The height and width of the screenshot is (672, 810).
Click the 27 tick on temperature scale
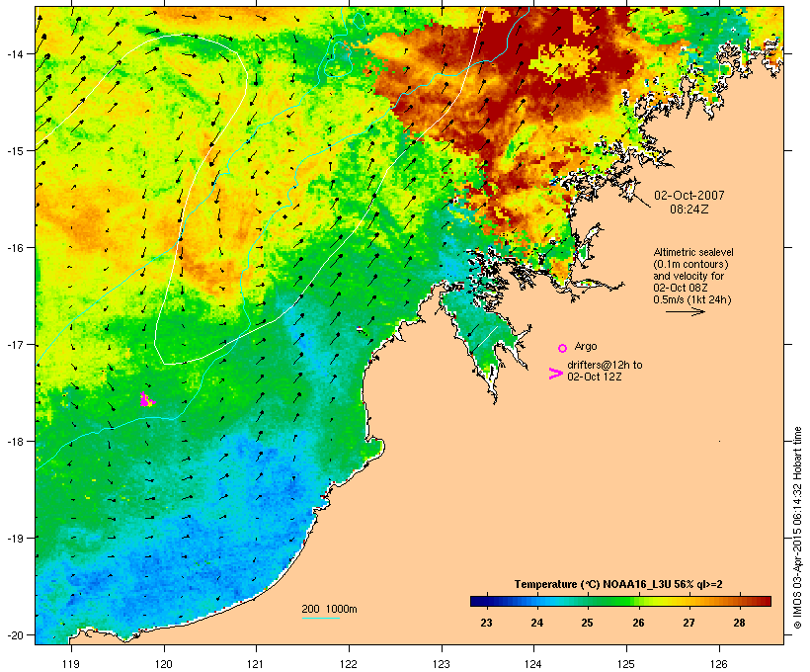(x=688, y=623)
